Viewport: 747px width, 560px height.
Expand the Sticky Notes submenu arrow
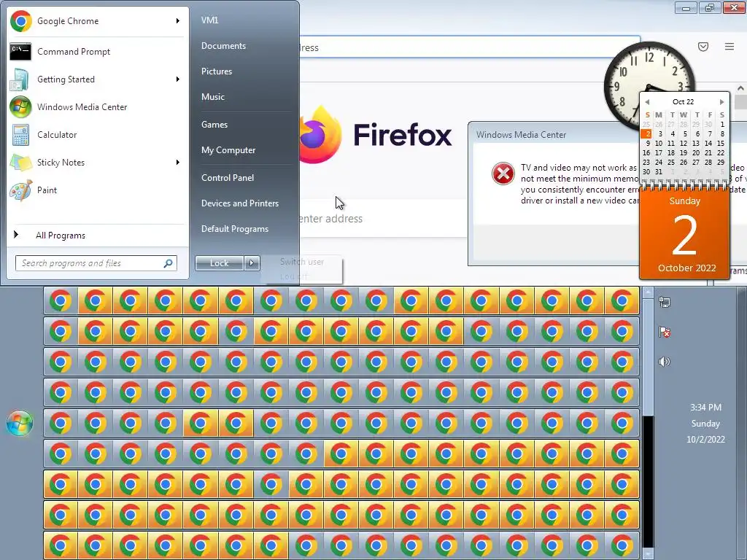tap(178, 163)
